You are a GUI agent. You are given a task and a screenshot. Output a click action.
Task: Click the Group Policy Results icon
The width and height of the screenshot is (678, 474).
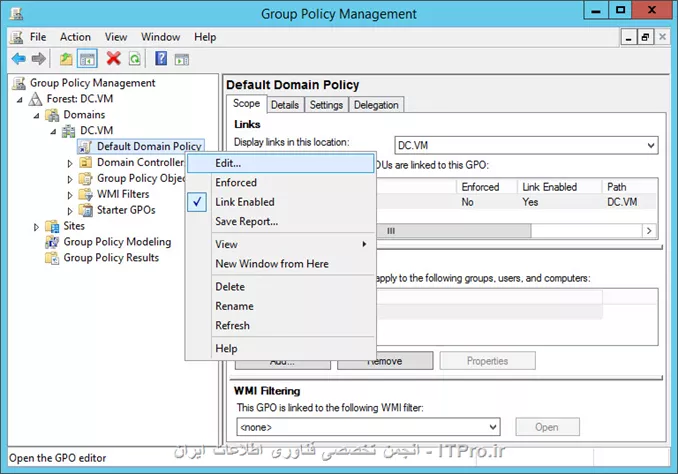click(x=52, y=258)
